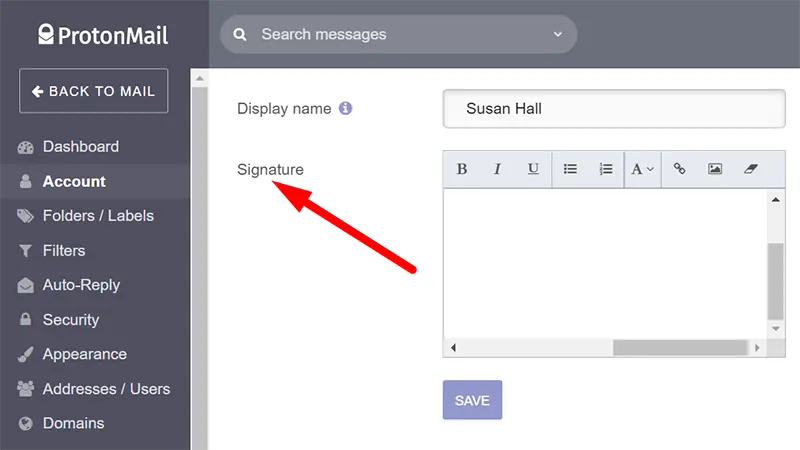Insert a numbered ordered list

coord(606,169)
